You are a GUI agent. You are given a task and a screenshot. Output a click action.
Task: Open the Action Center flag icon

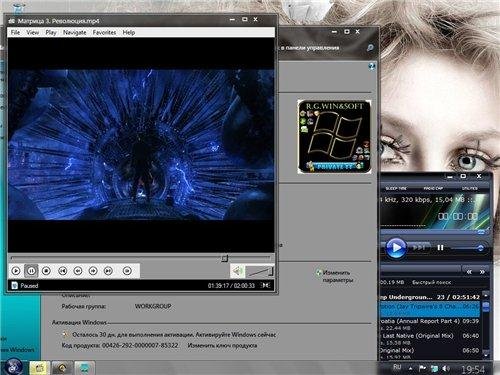coord(422,368)
